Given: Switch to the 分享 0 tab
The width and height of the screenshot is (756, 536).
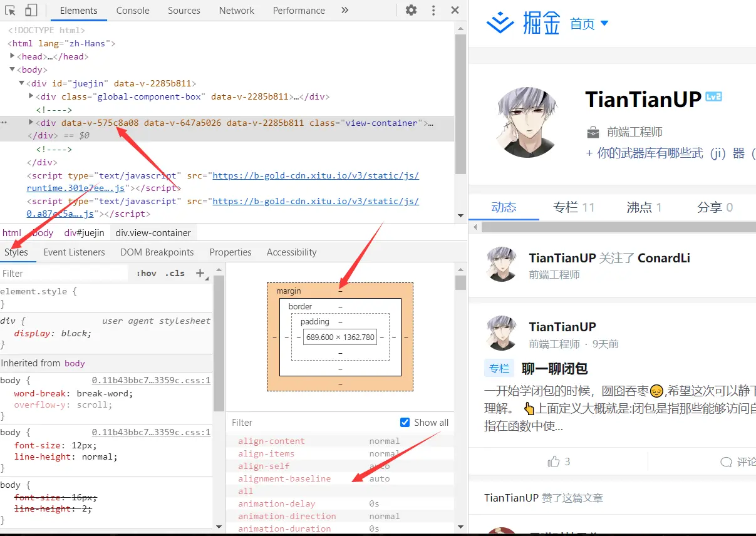Looking at the screenshot, I should coord(715,207).
